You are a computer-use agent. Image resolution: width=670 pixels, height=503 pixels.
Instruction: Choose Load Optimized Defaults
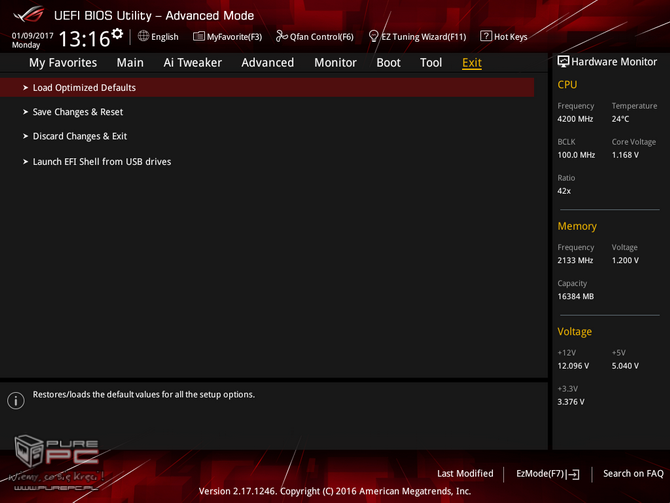267,87
